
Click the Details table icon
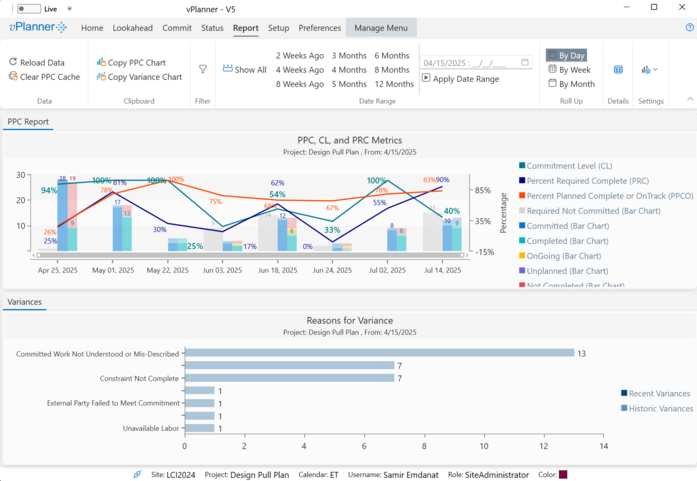618,69
